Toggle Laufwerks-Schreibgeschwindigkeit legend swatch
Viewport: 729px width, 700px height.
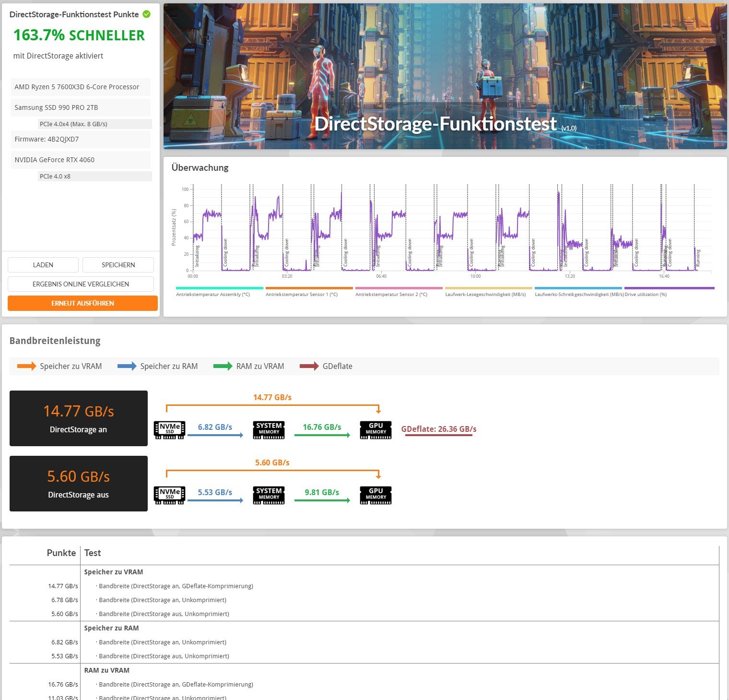pos(578,288)
